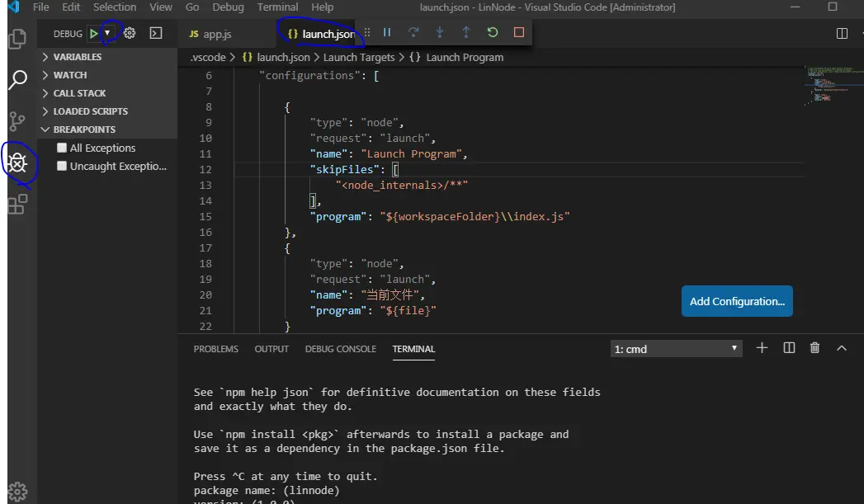Screen dimensions: 864x504
Task: Minimize the VS Code window
Action: tap(796, 7)
